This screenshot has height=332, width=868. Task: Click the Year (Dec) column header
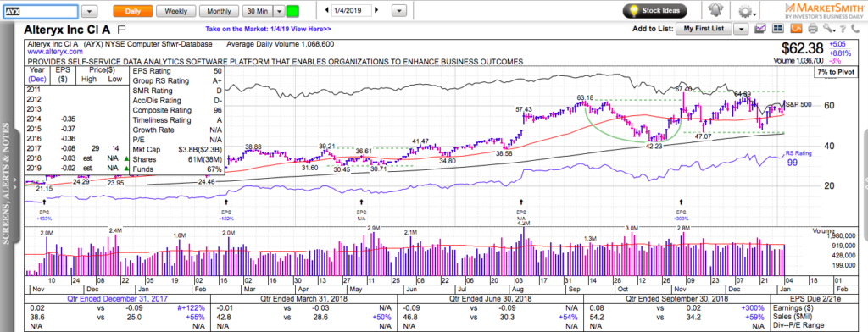coord(38,75)
